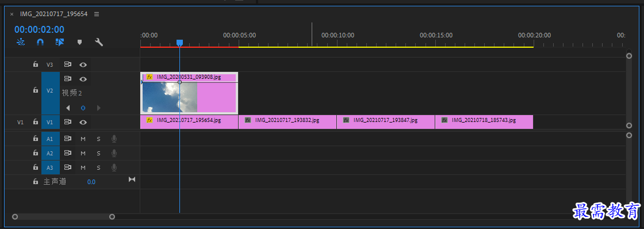Open Timeline Display Settings wrench
This screenshot has height=229, width=644.
click(x=99, y=42)
